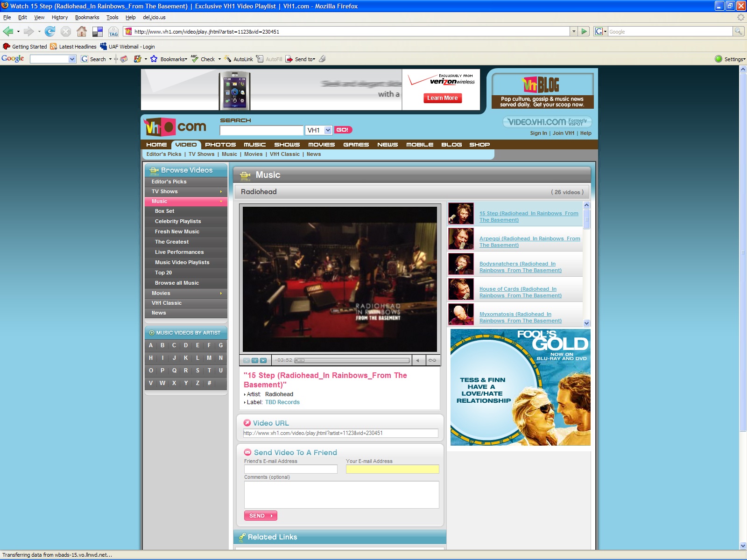This screenshot has height=560, width=747.
Task: Open the History menu
Action: pyautogui.click(x=60, y=17)
